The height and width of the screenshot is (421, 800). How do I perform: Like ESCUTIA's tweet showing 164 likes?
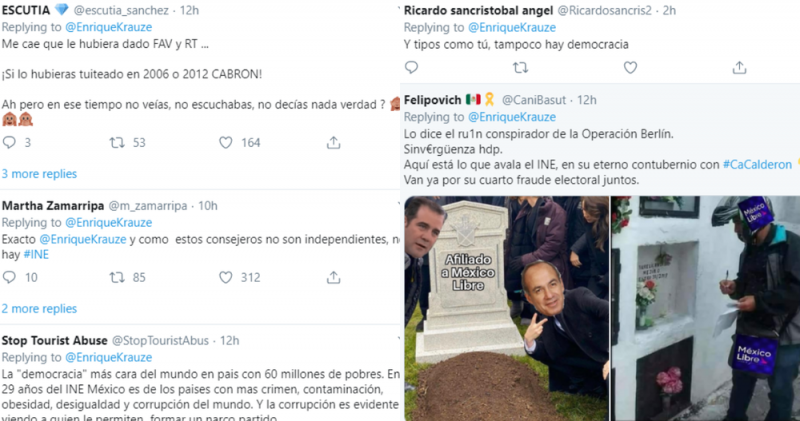click(x=226, y=142)
